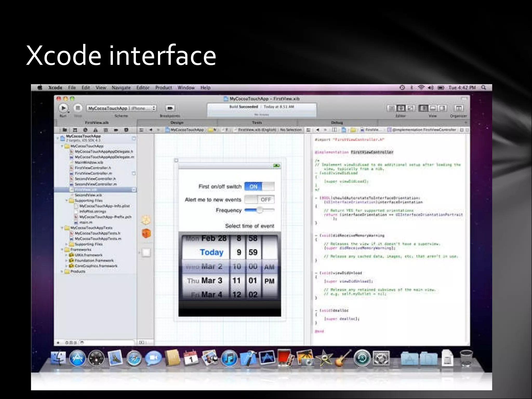This screenshot has height=399, width=532.
Task: Show the Project navigator
Action: click(x=65, y=130)
